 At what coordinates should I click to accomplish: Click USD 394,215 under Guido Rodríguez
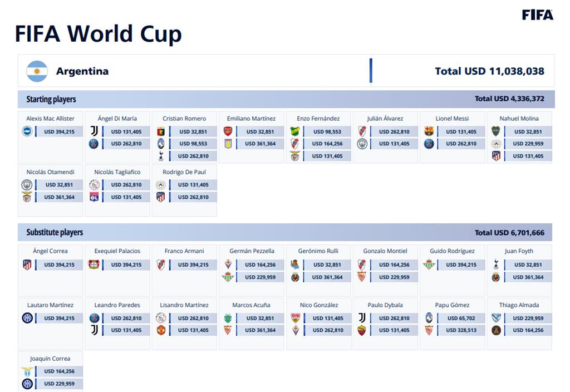pyautogui.click(x=461, y=264)
